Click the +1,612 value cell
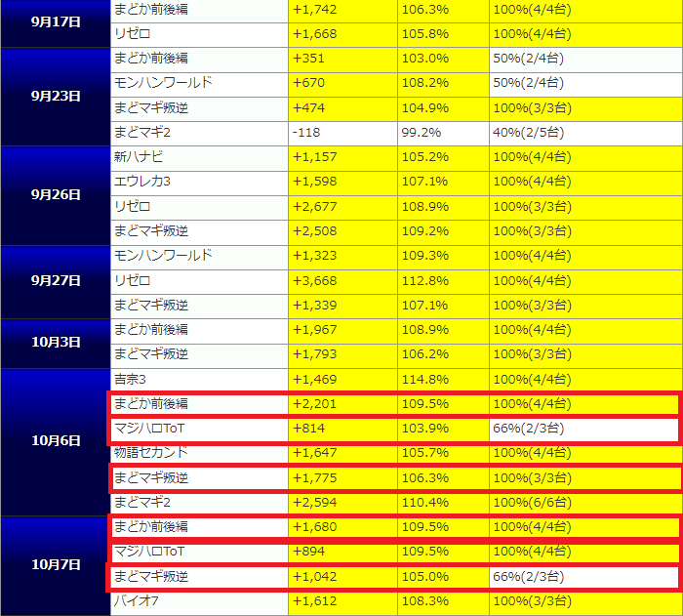683x616 pixels. (342, 602)
